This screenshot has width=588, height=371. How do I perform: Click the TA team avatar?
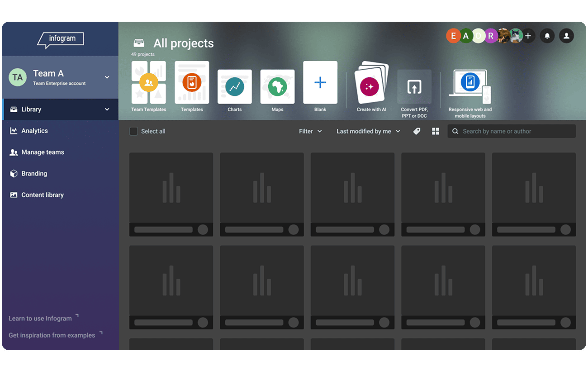pyautogui.click(x=18, y=77)
